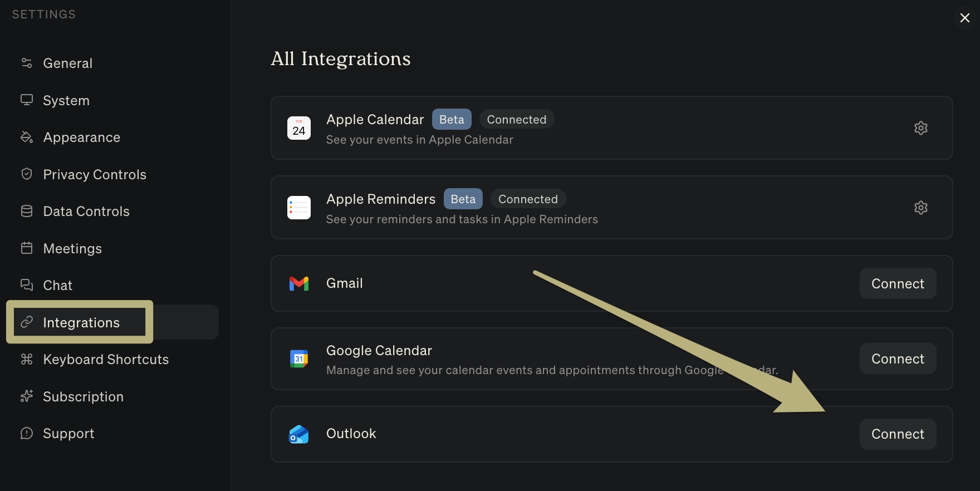Connect the Gmail integration
This screenshot has height=491, width=980.
coord(898,284)
